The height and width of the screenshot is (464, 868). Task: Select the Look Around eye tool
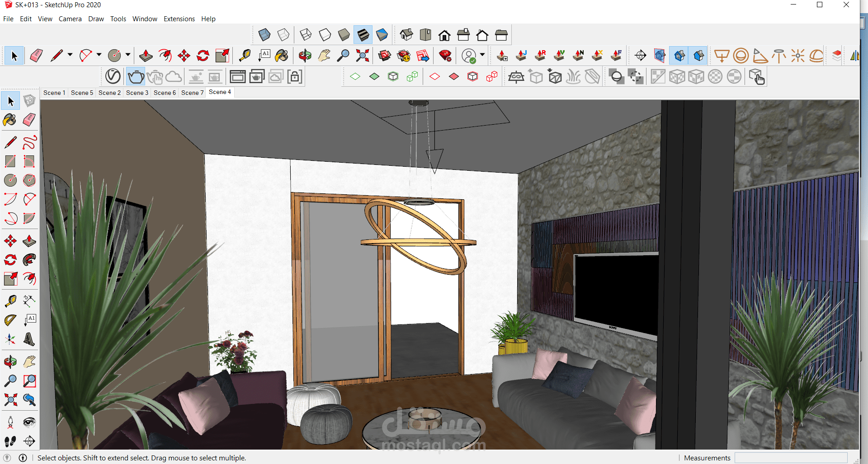click(29, 422)
